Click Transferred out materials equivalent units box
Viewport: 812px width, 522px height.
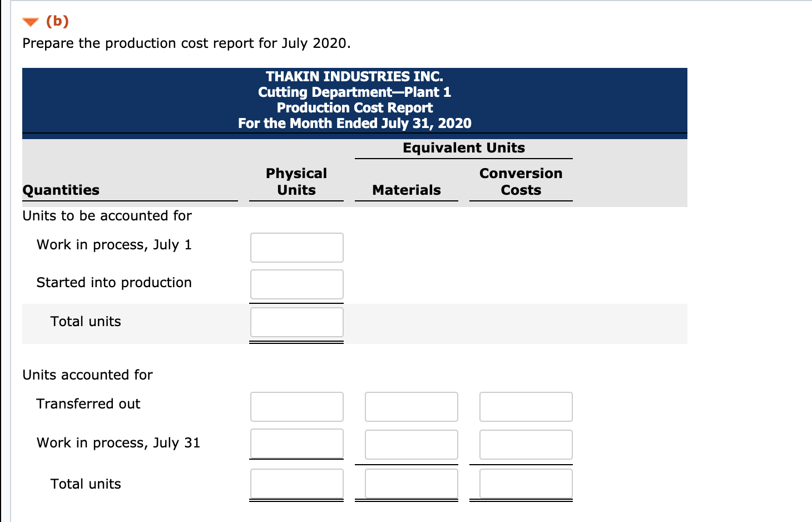411,406
